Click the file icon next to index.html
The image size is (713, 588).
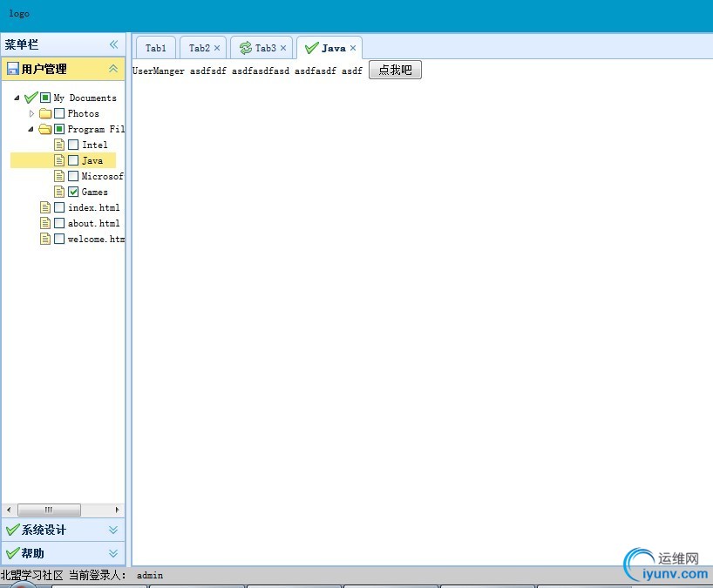click(x=45, y=207)
